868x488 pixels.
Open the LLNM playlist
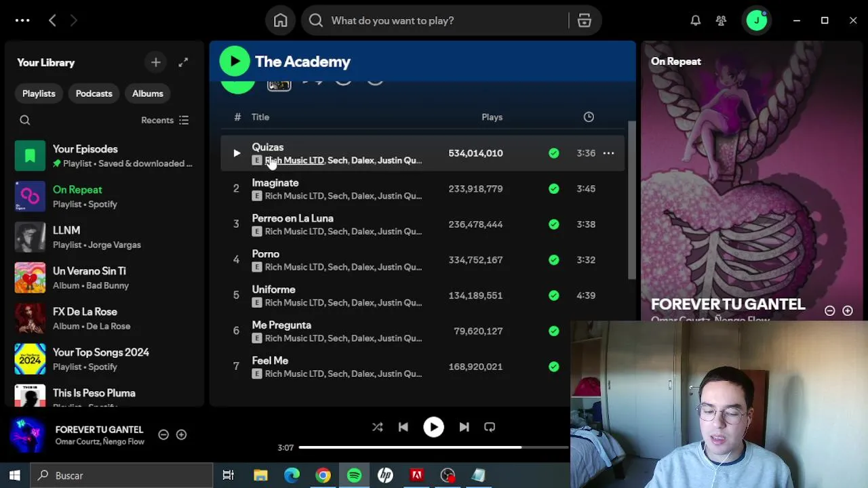click(105, 237)
